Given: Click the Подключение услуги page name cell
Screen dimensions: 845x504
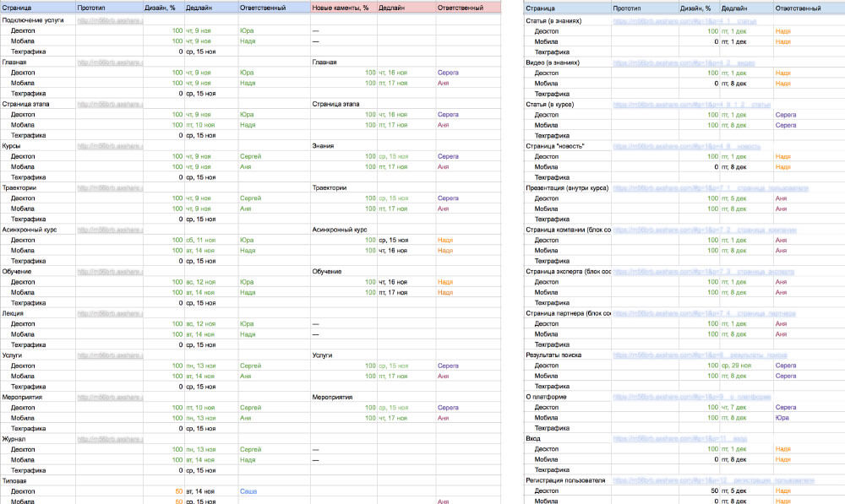Looking at the screenshot, I should pos(34,19).
